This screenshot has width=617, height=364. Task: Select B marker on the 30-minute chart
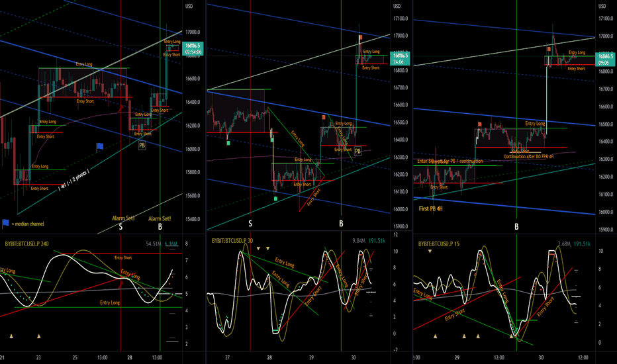pyautogui.click(x=341, y=224)
